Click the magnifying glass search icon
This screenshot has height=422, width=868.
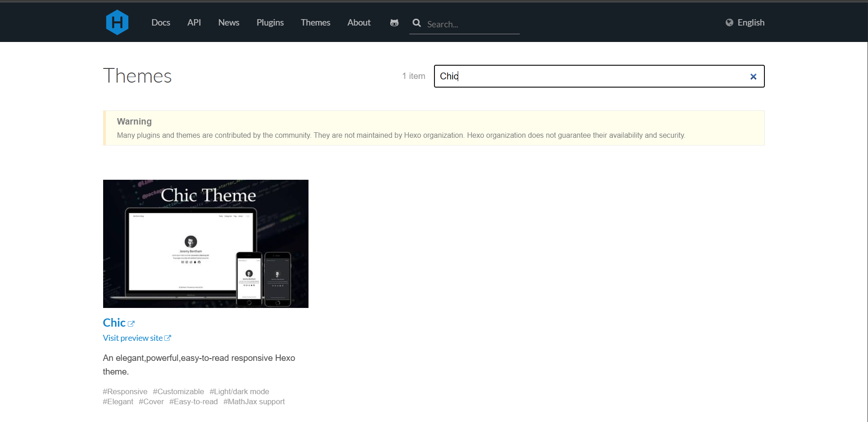(x=417, y=23)
